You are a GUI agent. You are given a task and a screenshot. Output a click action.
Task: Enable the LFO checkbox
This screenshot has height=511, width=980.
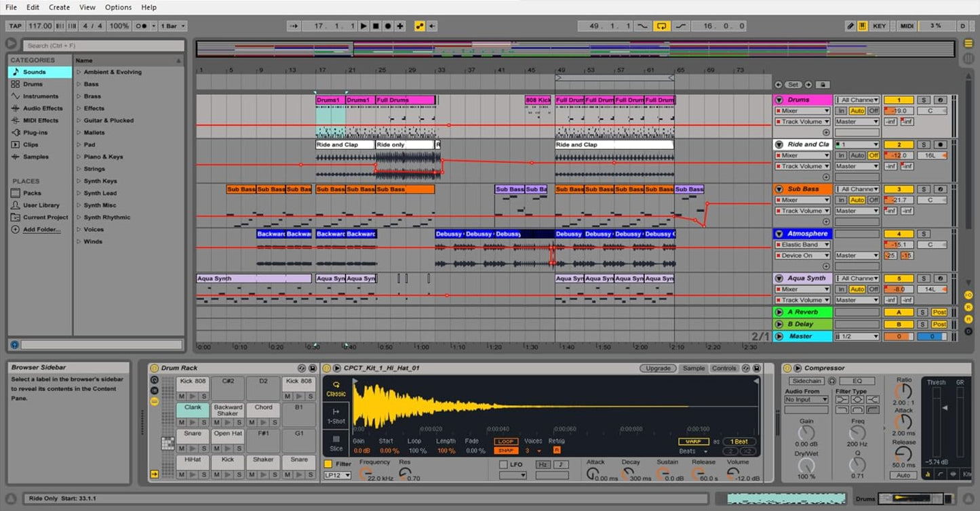pyautogui.click(x=503, y=464)
